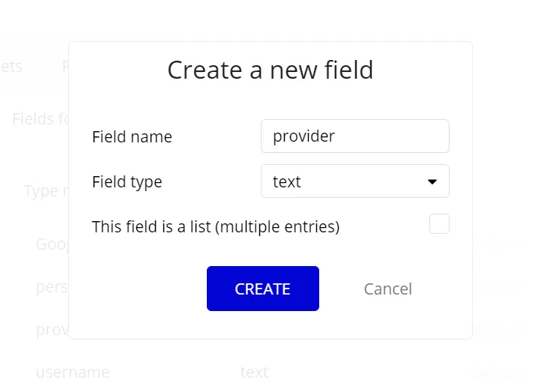This screenshot has width=535, height=392.
Task: Select the partially hidden 'pers' field row
Action: pos(52,287)
